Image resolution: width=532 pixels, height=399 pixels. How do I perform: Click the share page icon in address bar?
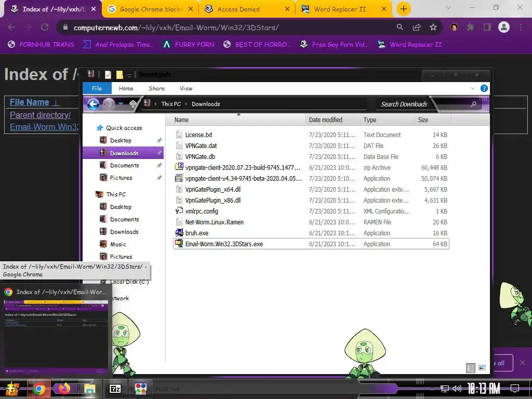pos(417,28)
